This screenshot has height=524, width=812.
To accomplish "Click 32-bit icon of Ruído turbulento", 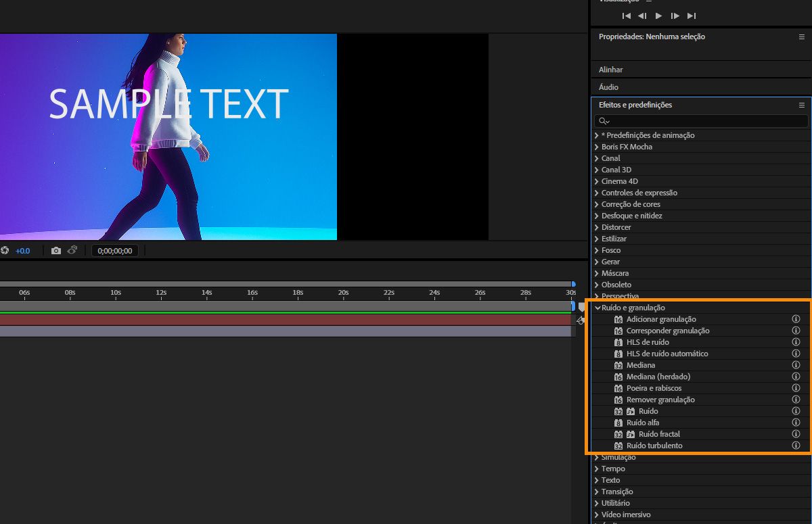I will pos(618,446).
